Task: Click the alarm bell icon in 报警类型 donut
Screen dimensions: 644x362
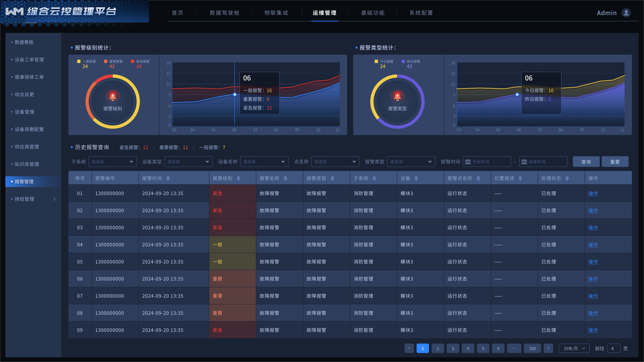Action: (397, 97)
